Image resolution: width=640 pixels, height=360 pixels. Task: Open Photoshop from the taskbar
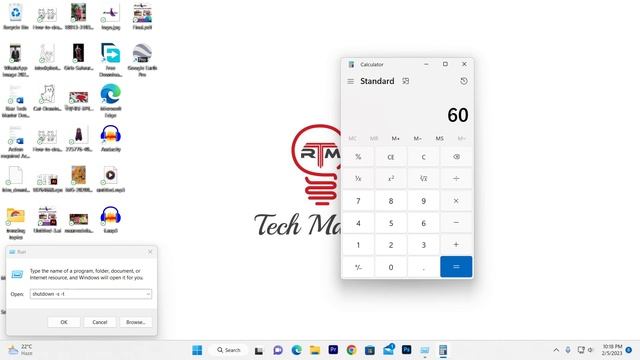(407, 350)
